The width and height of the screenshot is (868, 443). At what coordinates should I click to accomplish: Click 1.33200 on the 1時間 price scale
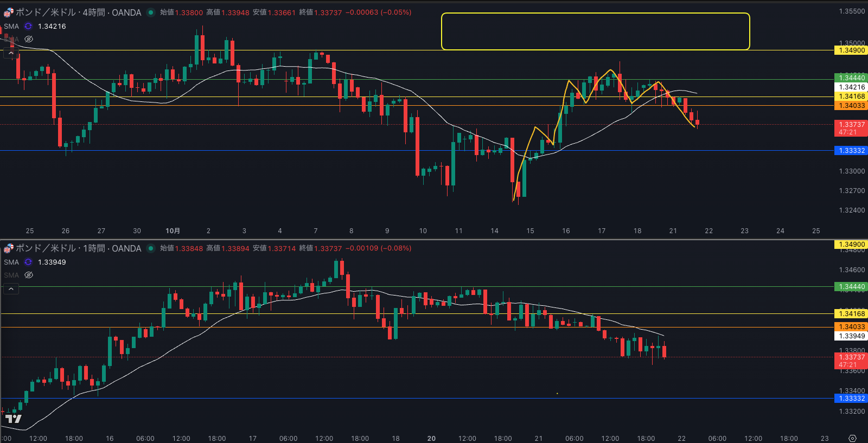click(852, 412)
